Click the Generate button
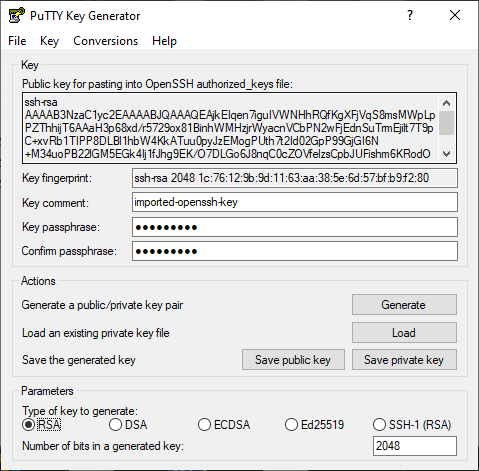This screenshot has width=479, height=471. coord(404,304)
